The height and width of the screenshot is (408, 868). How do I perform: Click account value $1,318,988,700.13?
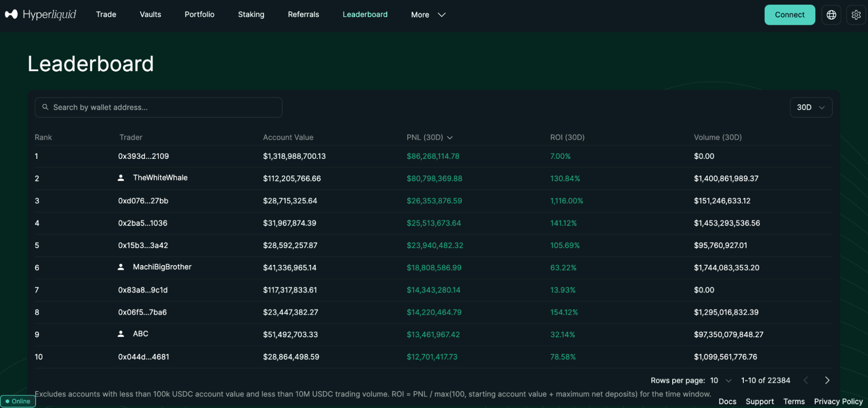tap(294, 156)
